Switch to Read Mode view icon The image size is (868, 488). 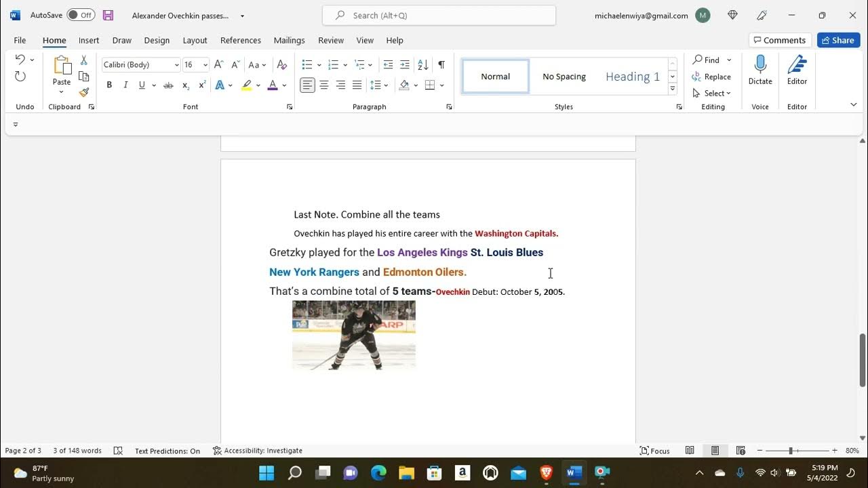(x=690, y=451)
